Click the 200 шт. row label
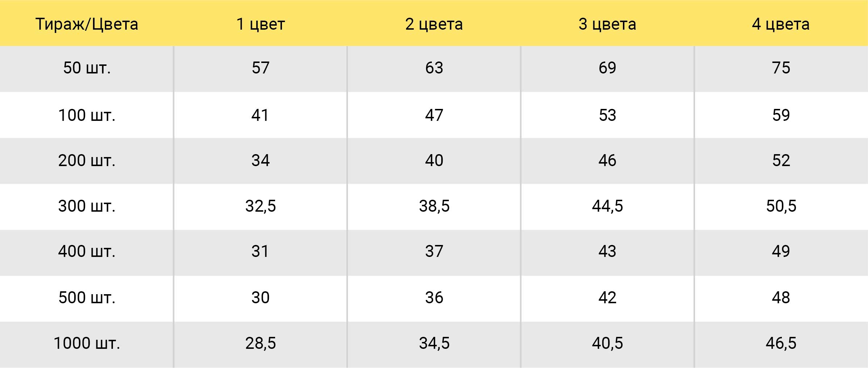This screenshot has width=868, height=368. pos(87,161)
